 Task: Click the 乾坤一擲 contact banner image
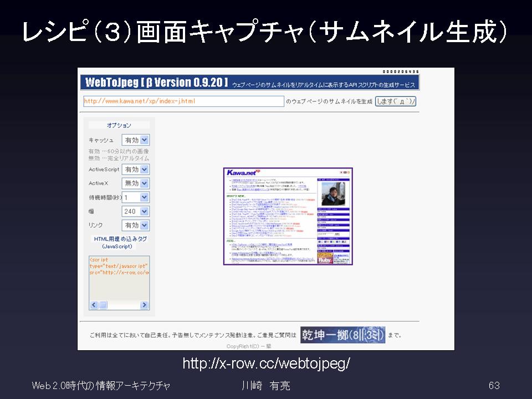point(342,335)
